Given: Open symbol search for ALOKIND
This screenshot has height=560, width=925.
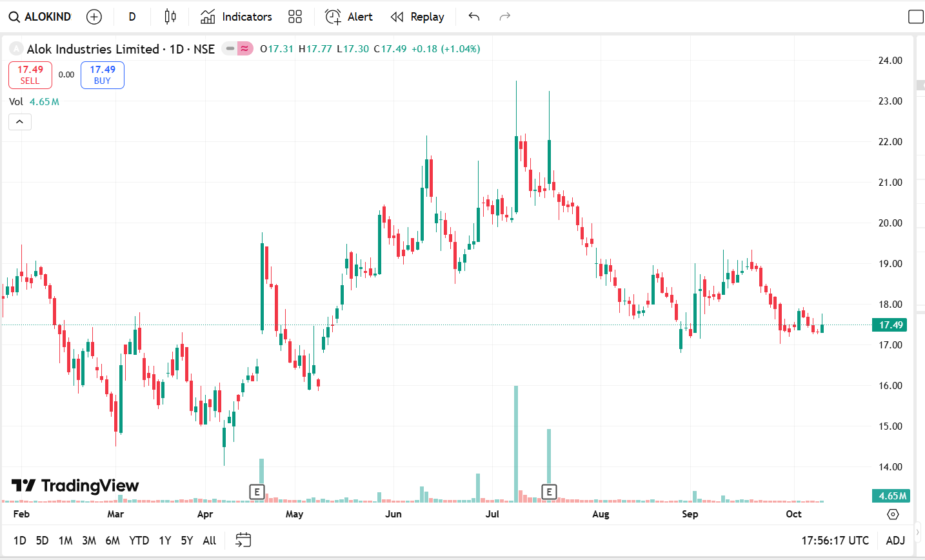Looking at the screenshot, I should point(40,17).
